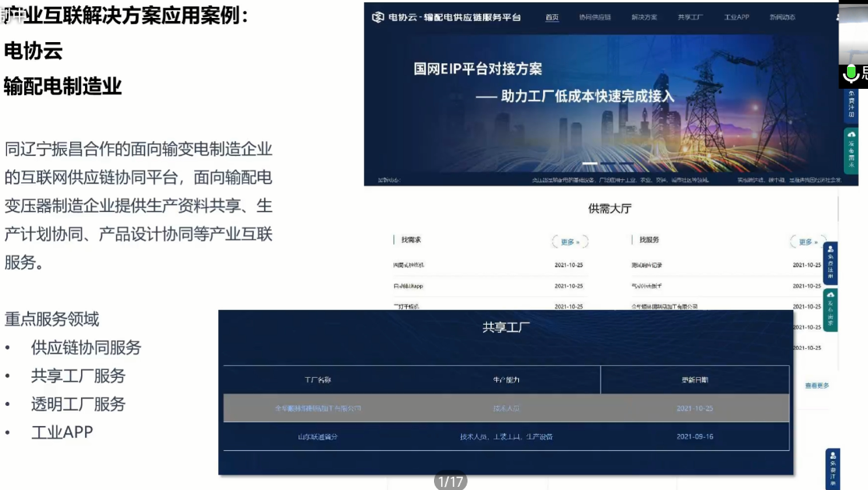Click 更多 » in the 找需求 section
Screen dimensions: 868x490
(x=570, y=242)
